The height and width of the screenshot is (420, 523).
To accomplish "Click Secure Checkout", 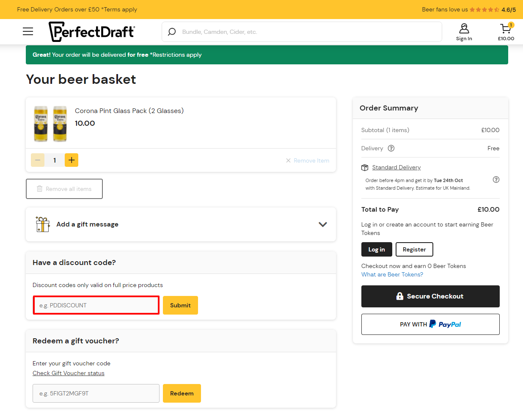I will click(430, 296).
